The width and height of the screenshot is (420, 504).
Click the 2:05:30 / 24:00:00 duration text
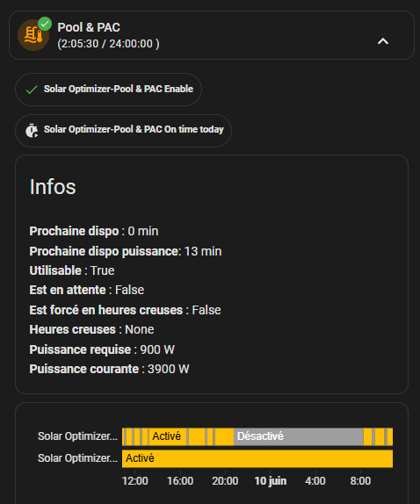(x=108, y=44)
